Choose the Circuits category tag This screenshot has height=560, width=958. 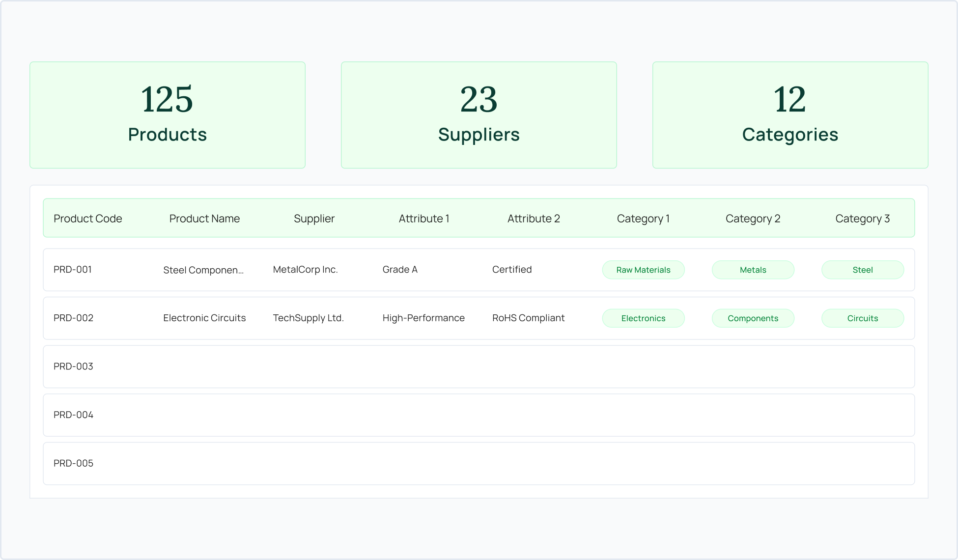click(x=862, y=318)
